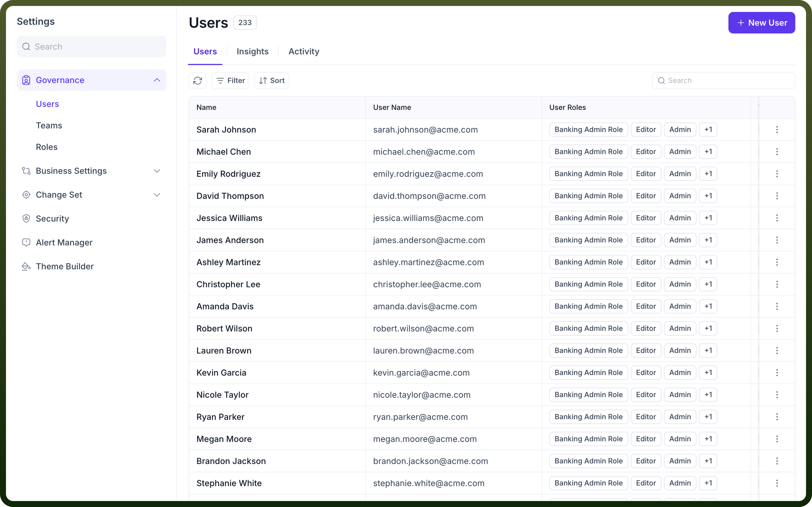Click the Settings sidebar search box
The height and width of the screenshot is (507, 812).
pyautogui.click(x=91, y=47)
